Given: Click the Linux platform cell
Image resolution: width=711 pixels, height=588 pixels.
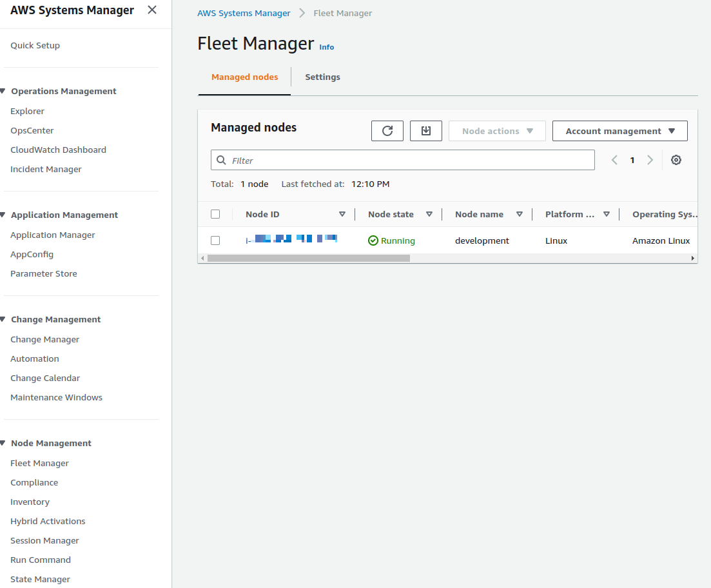Looking at the screenshot, I should tap(556, 241).
